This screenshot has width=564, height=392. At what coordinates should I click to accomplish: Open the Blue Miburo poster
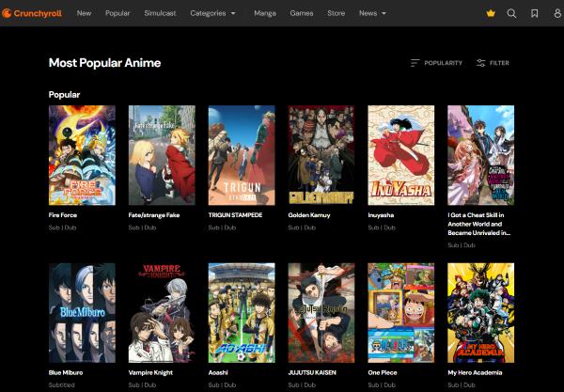click(x=82, y=312)
